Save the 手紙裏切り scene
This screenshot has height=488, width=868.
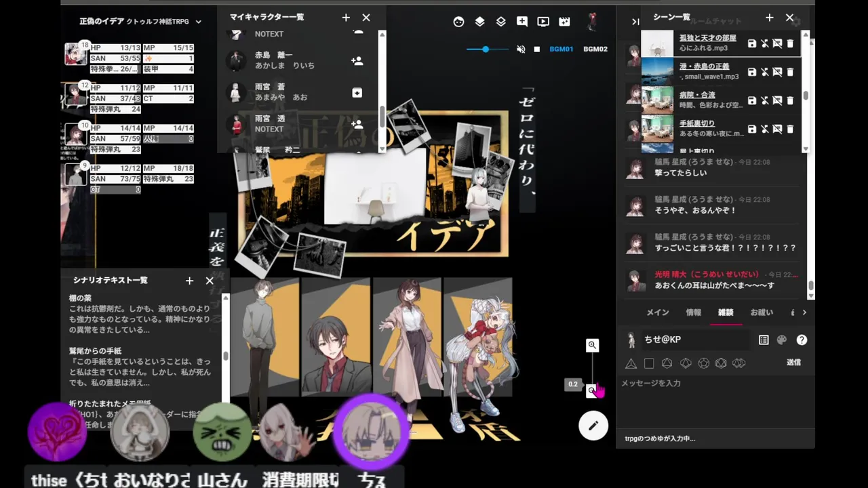752,129
